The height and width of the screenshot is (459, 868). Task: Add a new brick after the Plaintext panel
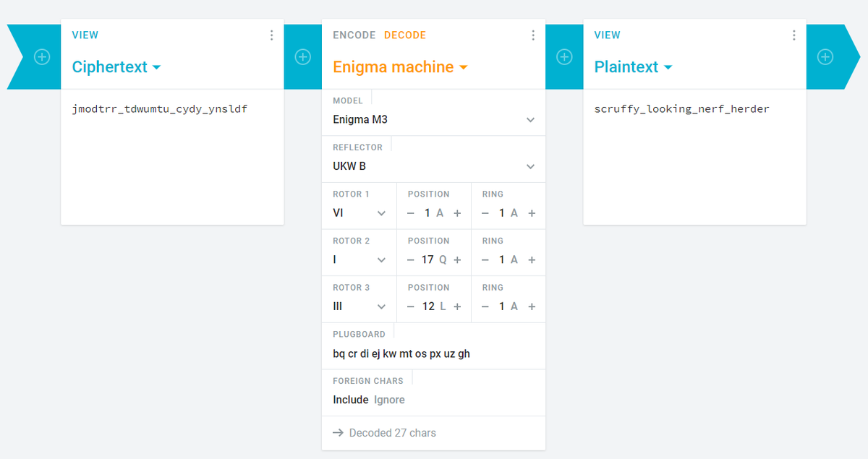tap(825, 56)
